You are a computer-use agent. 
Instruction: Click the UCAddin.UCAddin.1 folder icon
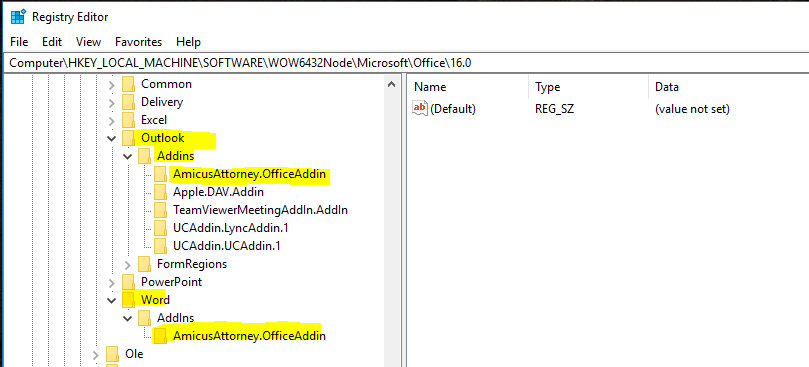click(x=160, y=246)
